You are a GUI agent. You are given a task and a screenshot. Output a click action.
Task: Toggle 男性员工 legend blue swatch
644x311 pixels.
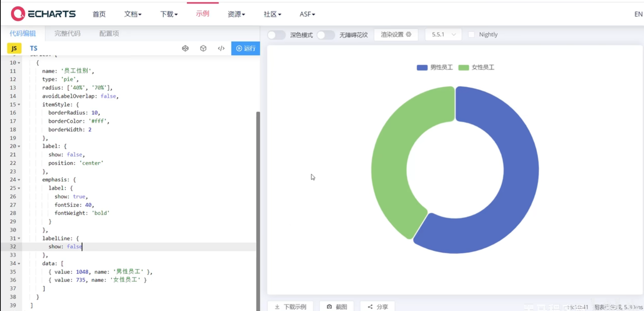(x=422, y=68)
